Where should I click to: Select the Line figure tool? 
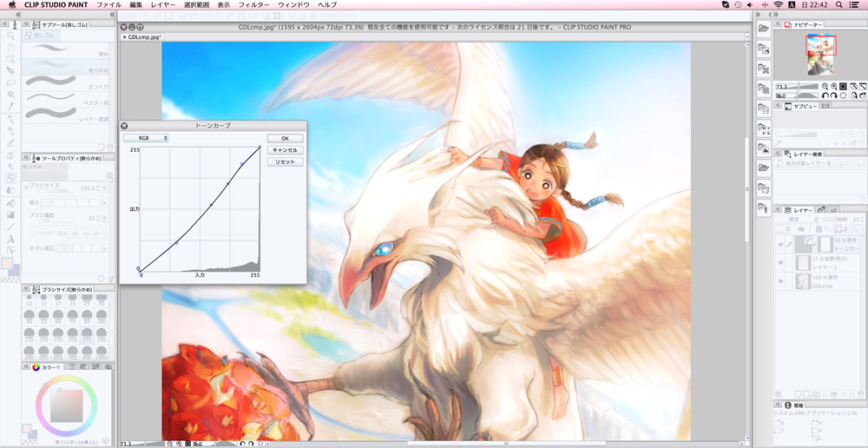point(10,227)
